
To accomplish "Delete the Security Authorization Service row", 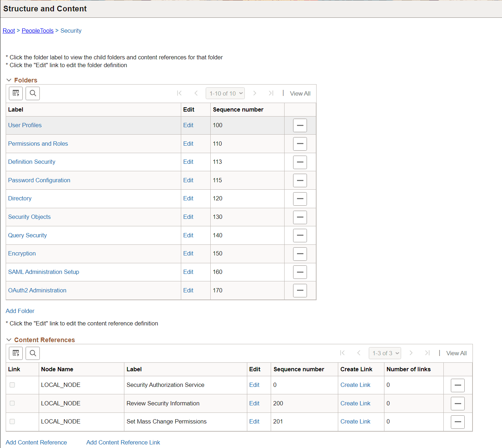I will click(458, 385).
